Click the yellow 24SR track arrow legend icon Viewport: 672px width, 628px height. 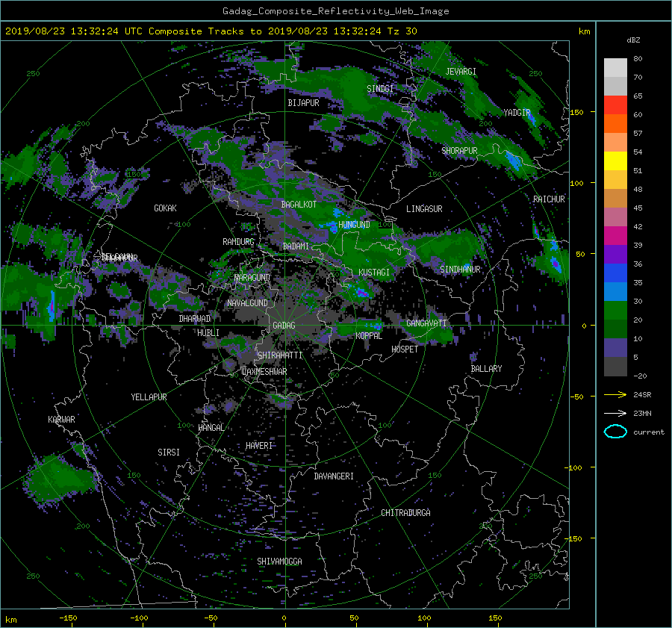[615, 394]
